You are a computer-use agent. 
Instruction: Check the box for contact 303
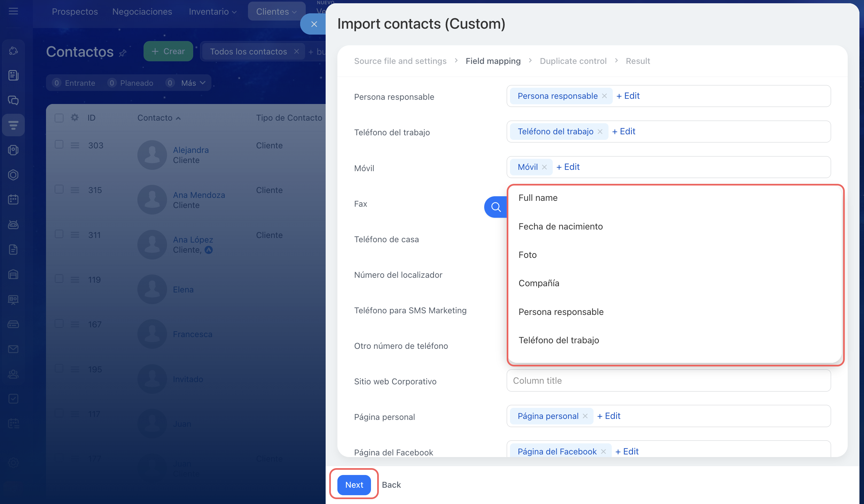click(59, 145)
